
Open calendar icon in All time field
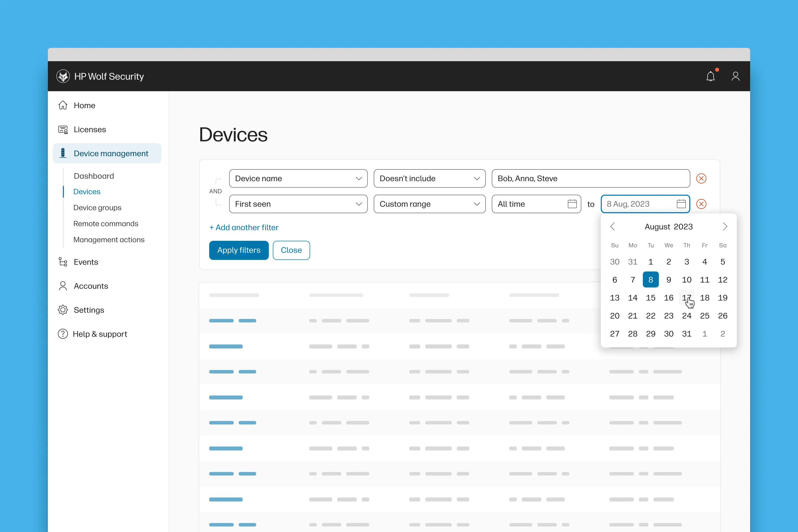point(572,204)
